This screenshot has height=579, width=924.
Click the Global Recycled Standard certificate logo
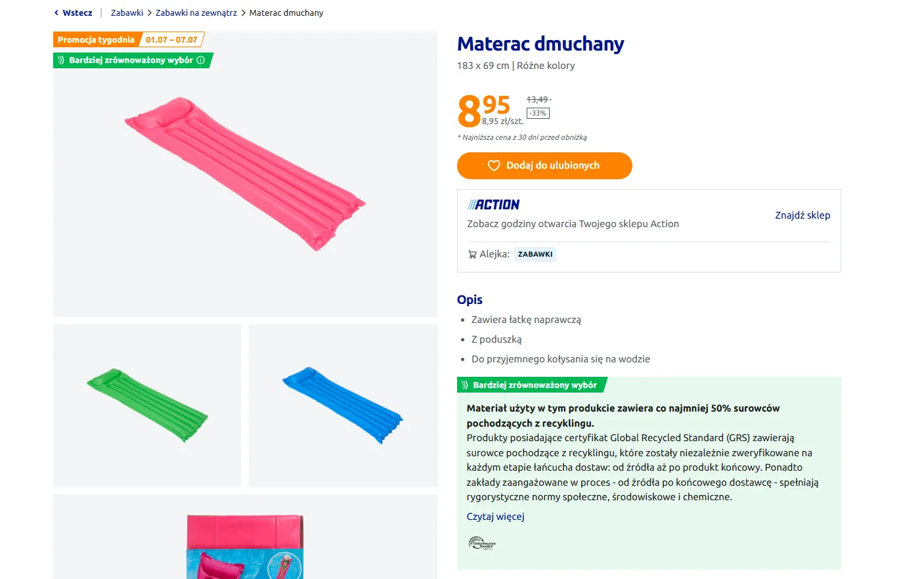481,543
